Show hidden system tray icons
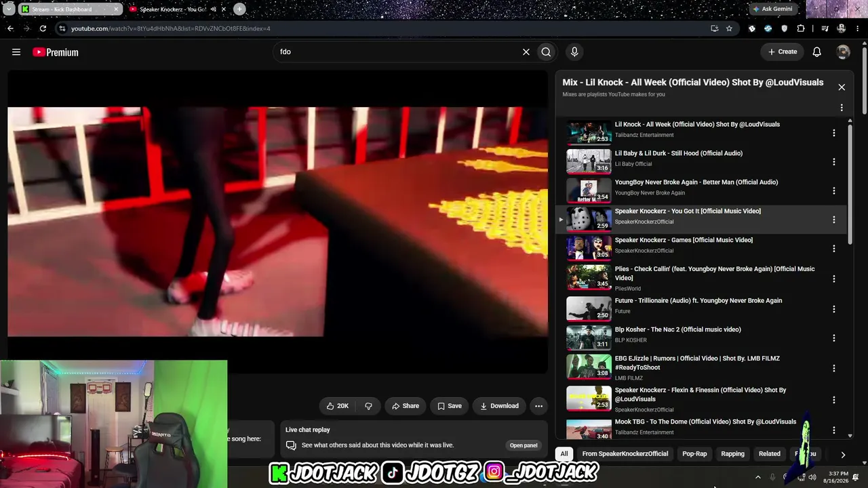This screenshot has width=868, height=488. click(758, 477)
